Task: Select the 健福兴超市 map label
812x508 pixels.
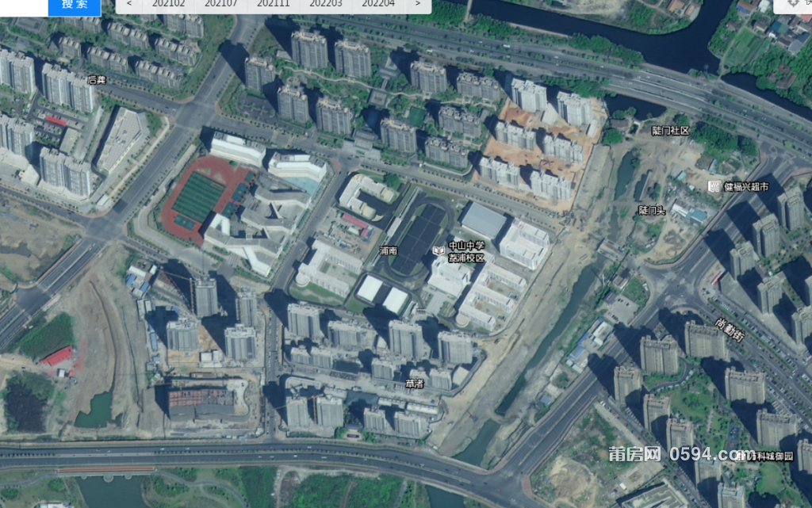Action: point(746,187)
